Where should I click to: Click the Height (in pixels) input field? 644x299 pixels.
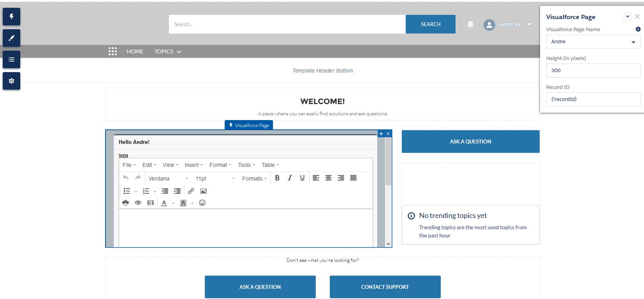[x=593, y=71]
